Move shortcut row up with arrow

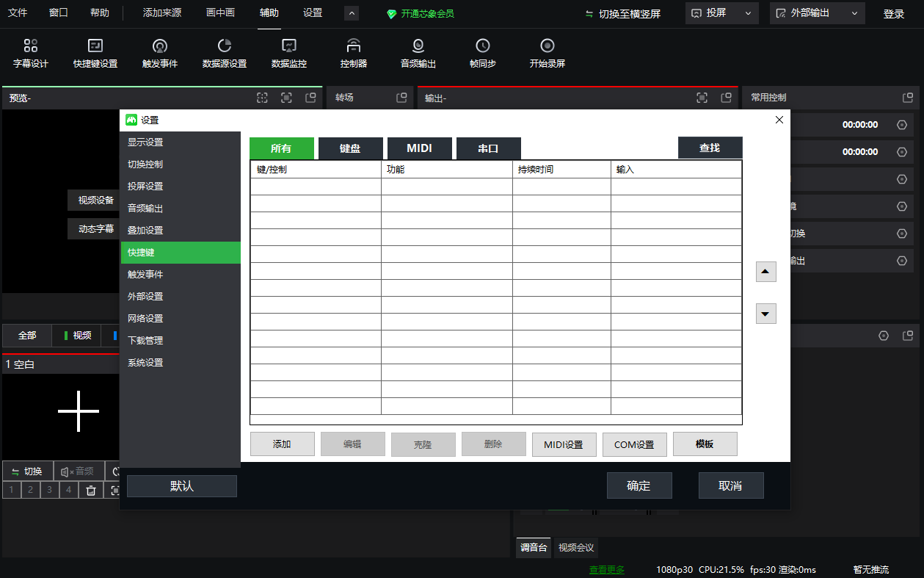point(766,272)
